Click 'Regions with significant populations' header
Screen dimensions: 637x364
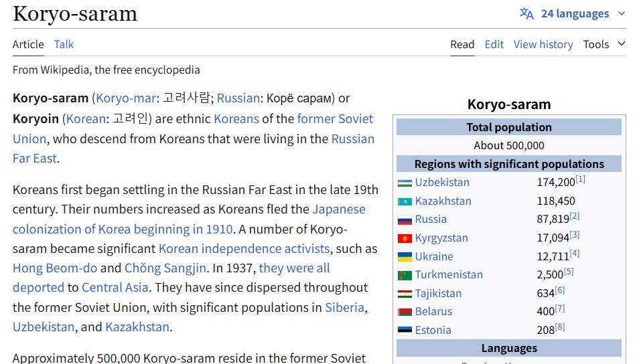tap(509, 164)
